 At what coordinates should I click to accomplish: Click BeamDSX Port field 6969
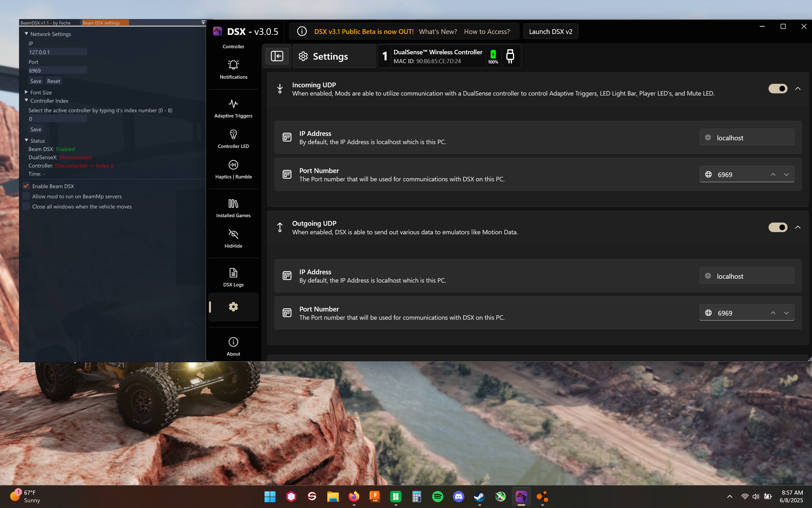(x=57, y=70)
